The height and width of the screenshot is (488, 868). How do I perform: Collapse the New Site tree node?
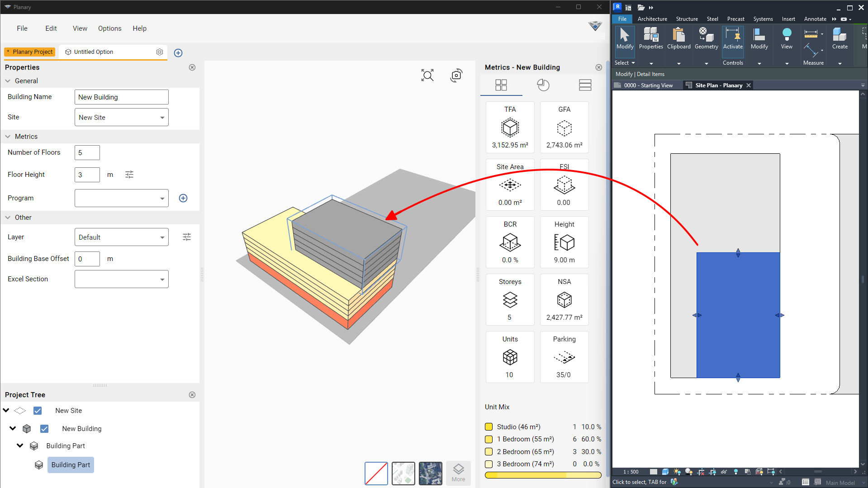[6, 410]
